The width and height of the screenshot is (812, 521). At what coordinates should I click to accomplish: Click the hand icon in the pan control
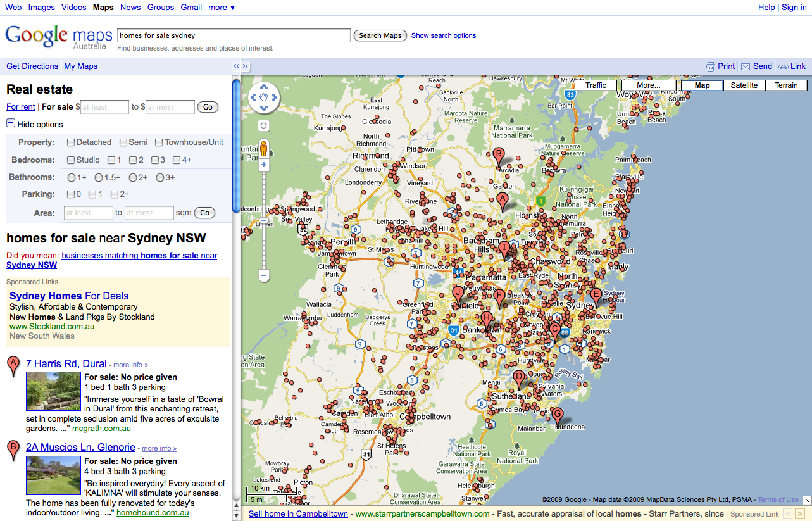[264, 97]
